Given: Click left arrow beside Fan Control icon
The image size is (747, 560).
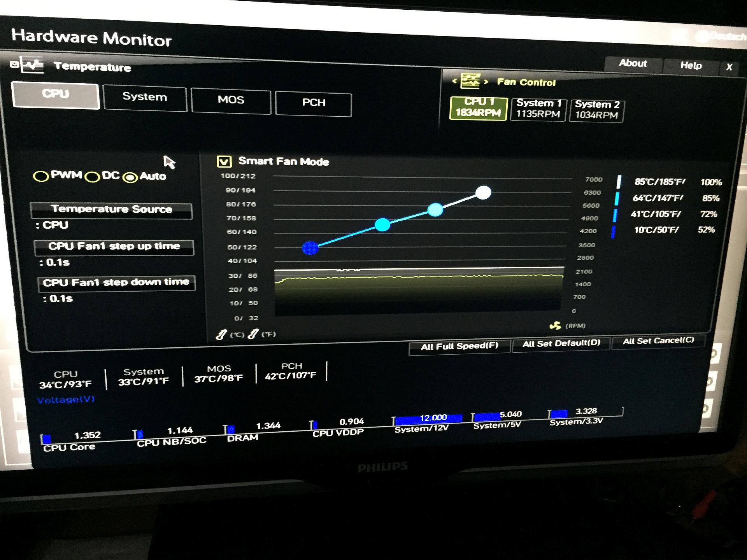Looking at the screenshot, I should point(454,81).
